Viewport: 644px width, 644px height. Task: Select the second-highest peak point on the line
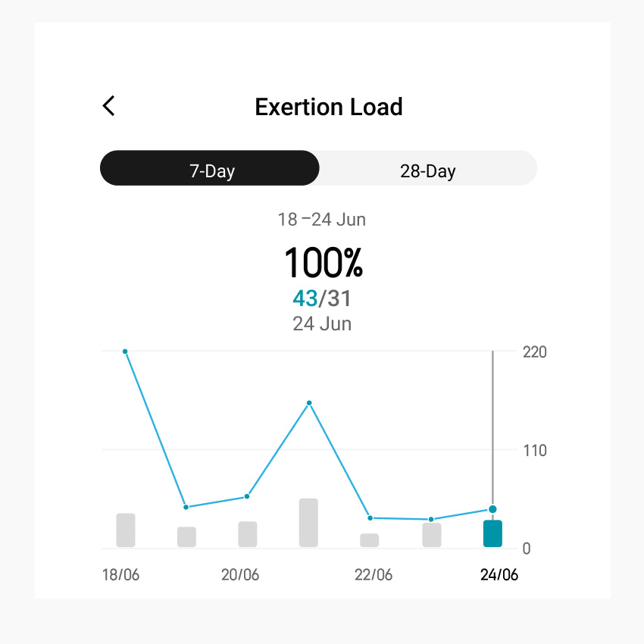309,403
